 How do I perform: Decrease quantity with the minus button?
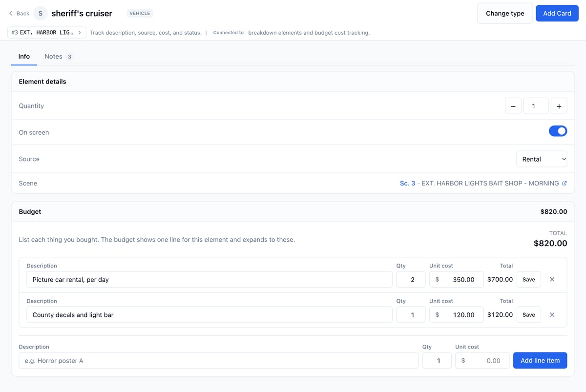pos(513,106)
